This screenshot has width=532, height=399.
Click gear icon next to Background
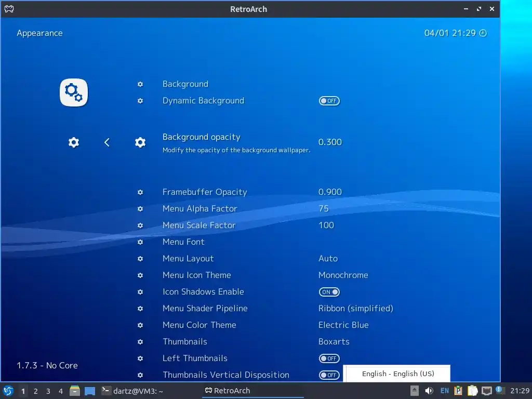[140, 84]
